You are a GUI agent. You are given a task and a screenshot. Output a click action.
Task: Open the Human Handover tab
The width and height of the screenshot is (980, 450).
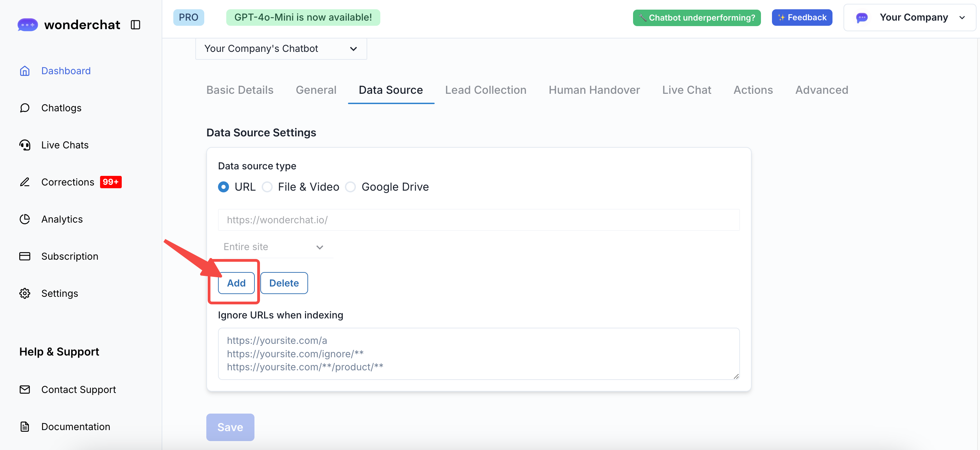[x=594, y=90]
